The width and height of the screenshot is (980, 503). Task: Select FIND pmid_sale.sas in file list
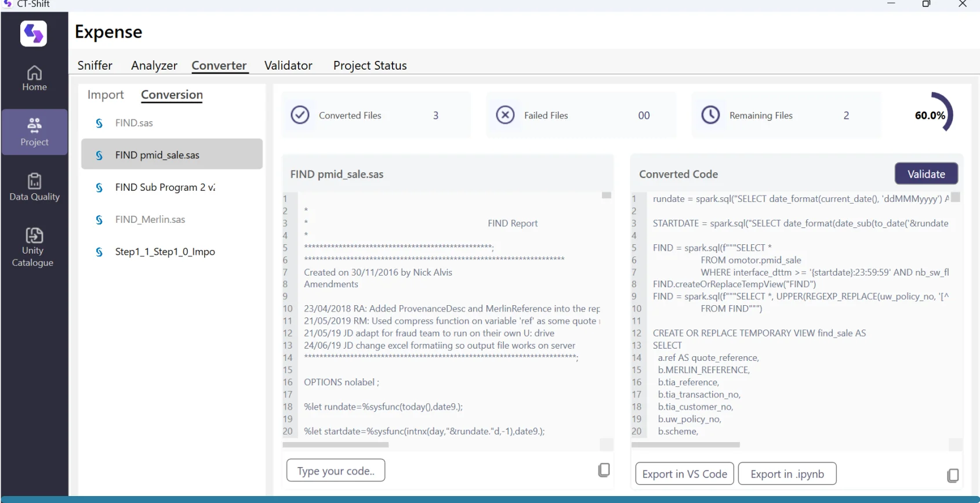[172, 154]
